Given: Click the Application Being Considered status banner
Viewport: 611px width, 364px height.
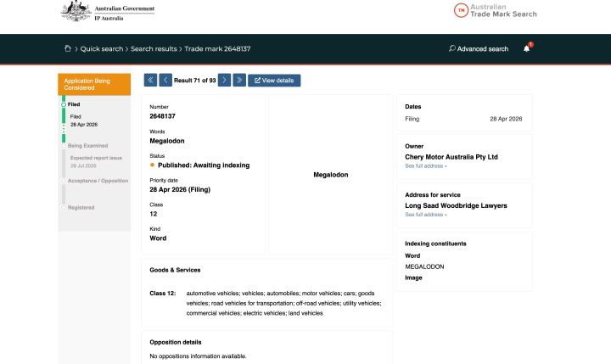Looking at the screenshot, I should tap(94, 84).
